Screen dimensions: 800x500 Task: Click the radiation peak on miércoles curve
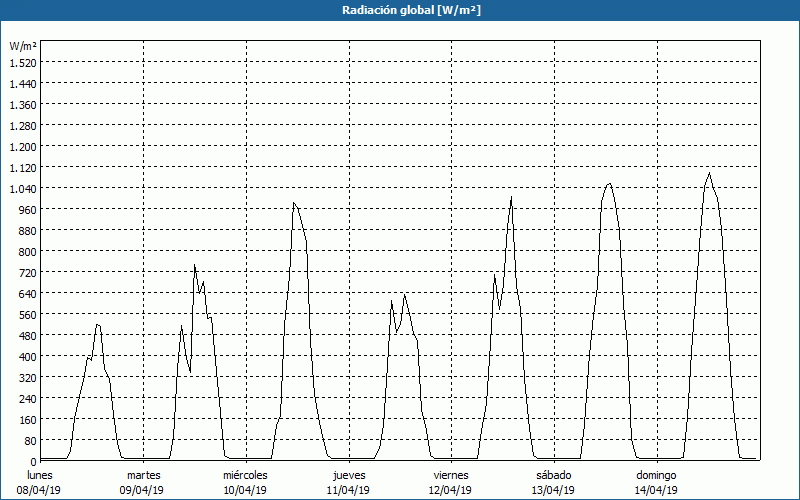(x=293, y=203)
